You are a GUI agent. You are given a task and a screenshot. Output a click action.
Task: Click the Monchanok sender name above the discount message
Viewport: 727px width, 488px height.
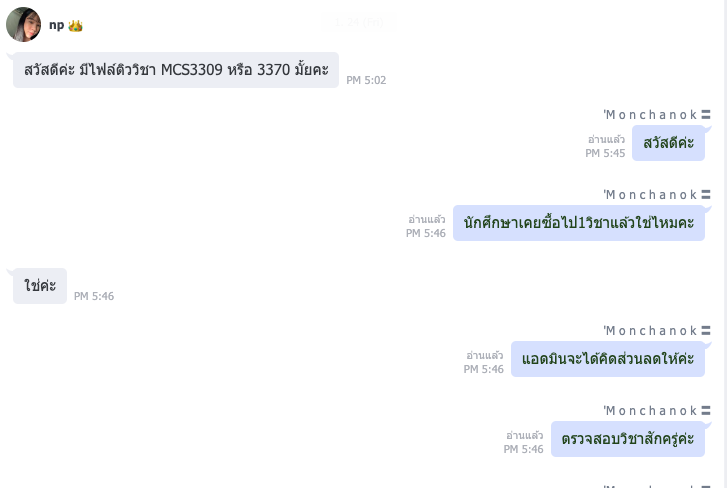click(x=650, y=330)
